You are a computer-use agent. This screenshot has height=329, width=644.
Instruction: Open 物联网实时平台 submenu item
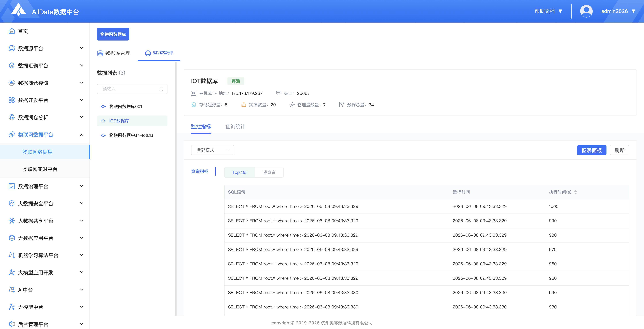point(40,169)
